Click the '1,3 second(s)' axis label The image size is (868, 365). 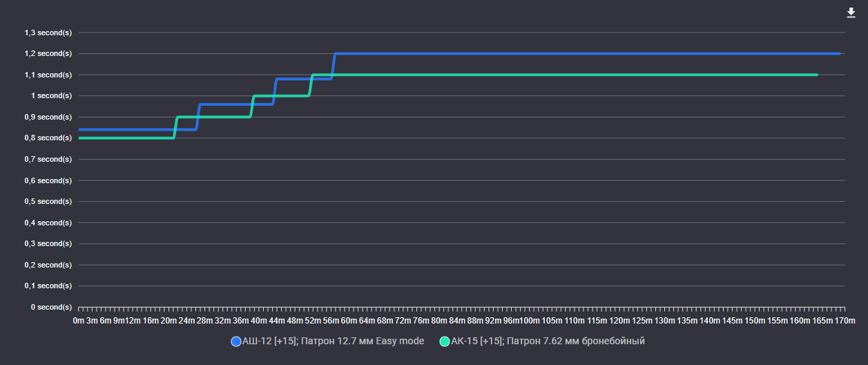coord(48,32)
